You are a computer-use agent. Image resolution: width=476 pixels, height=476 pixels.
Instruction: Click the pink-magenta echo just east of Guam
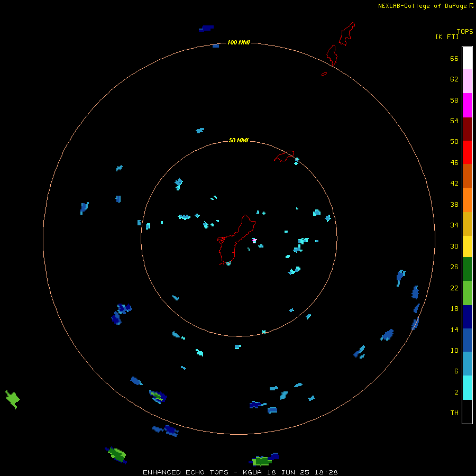(254, 241)
